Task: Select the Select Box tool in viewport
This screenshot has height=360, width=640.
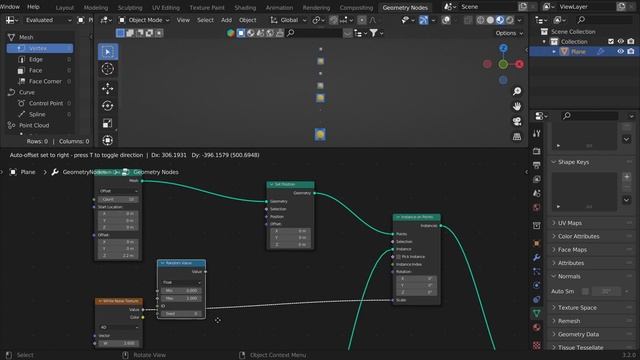Action: click(x=108, y=52)
